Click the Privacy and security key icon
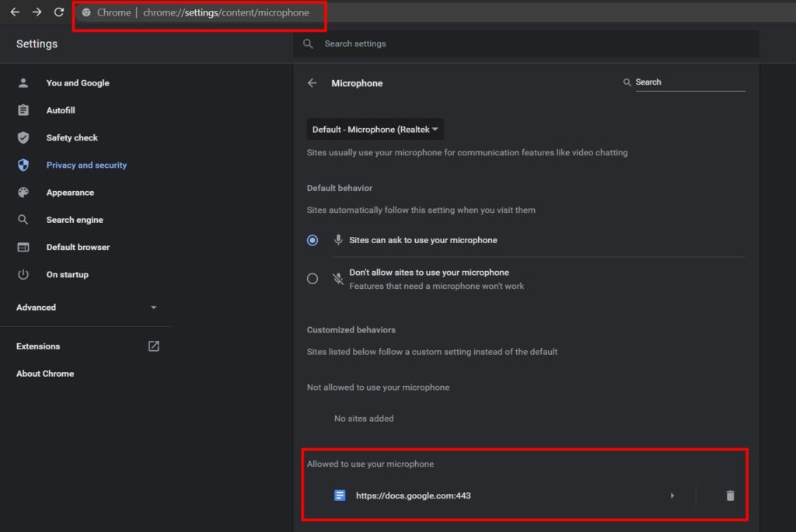Screen dimensions: 796x532 tap(23, 165)
